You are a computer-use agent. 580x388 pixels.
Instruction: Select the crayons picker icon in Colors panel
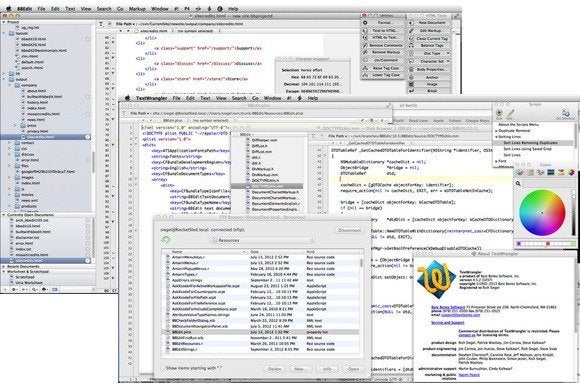pyautogui.click(x=561, y=172)
